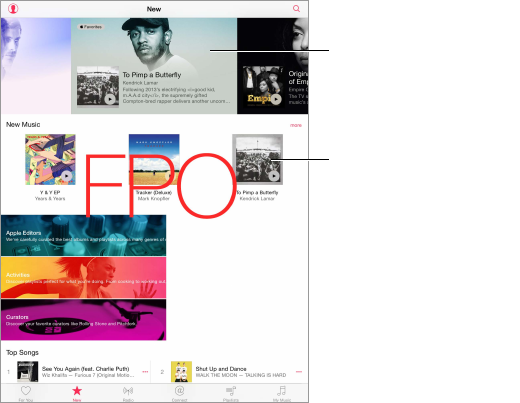
Task: Open the account profile icon
Action: 13,8
